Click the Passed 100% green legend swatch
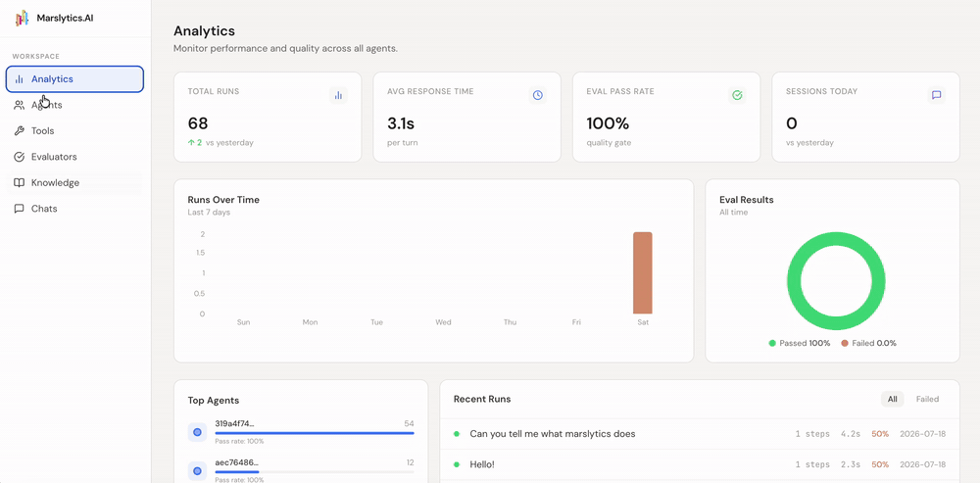This screenshot has width=980, height=483. coord(772,343)
